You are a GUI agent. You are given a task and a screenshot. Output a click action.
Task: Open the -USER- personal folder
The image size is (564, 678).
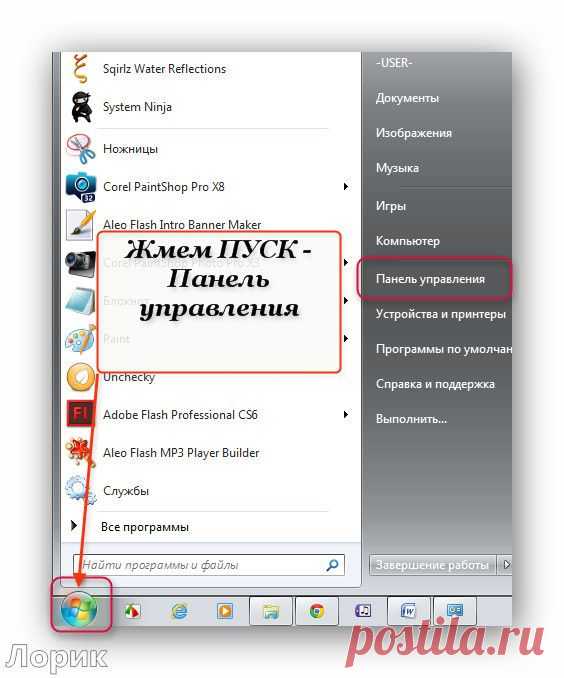tap(394, 63)
